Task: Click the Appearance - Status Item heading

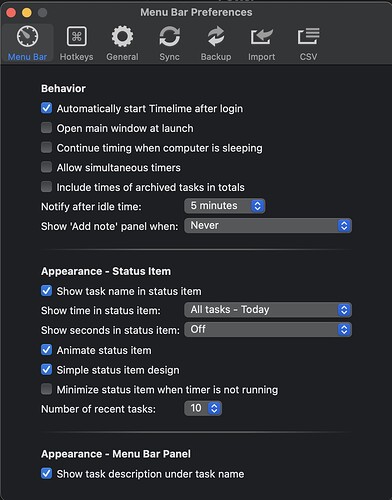Action: [x=106, y=271]
